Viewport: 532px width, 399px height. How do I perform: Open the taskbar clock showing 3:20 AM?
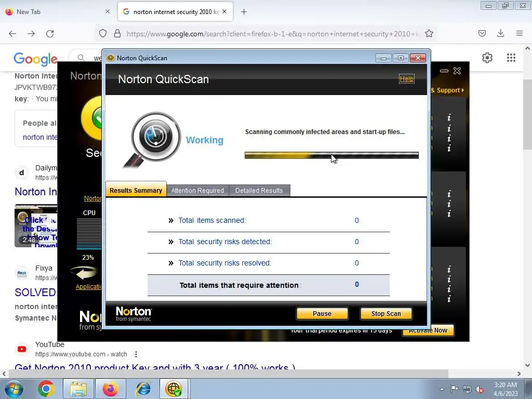[x=506, y=389]
